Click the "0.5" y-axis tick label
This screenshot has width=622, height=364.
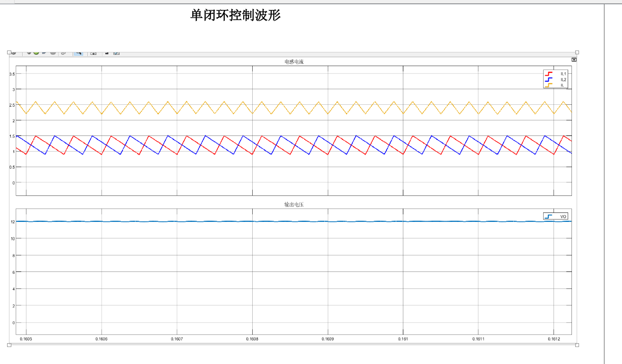[x=12, y=167]
